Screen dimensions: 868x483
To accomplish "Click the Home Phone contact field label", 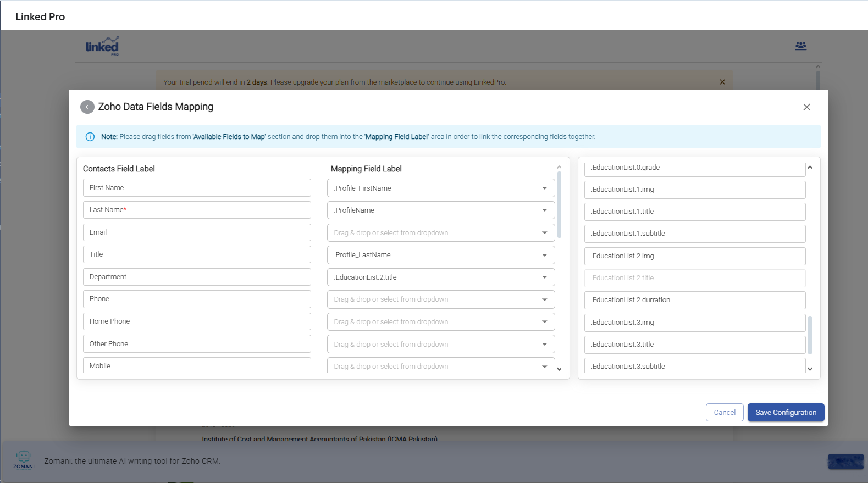I will pyautogui.click(x=196, y=321).
